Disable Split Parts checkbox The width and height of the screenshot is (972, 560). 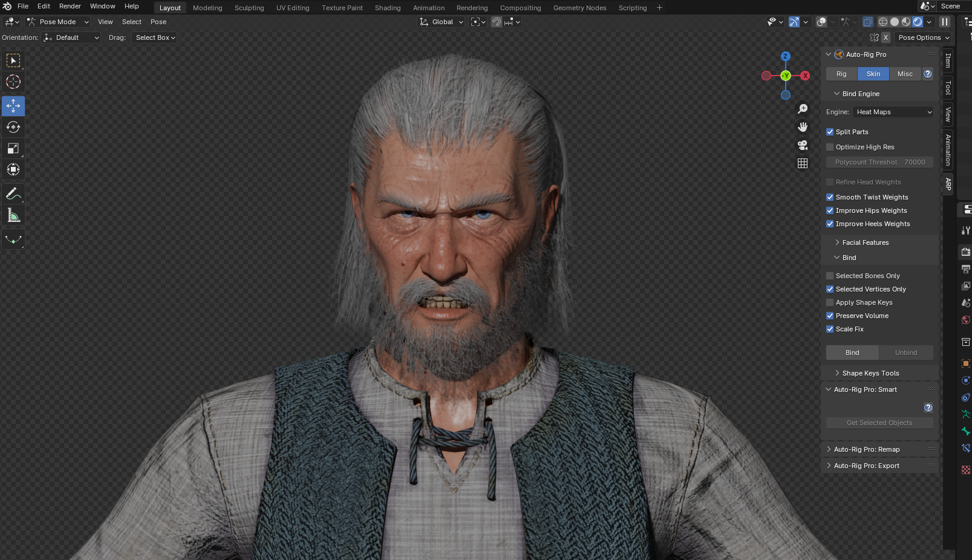pyautogui.click(x=830, y=132)
